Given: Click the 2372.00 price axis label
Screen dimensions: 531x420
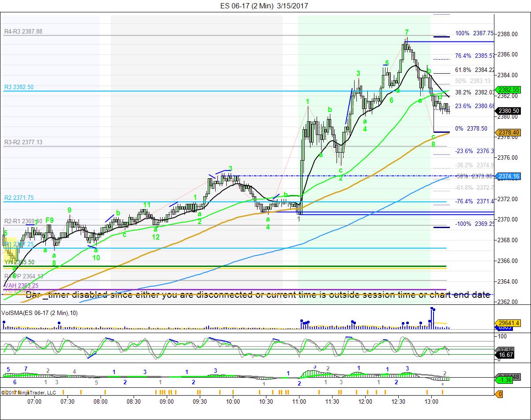Looking at the screenshot, I should [508, 199].
